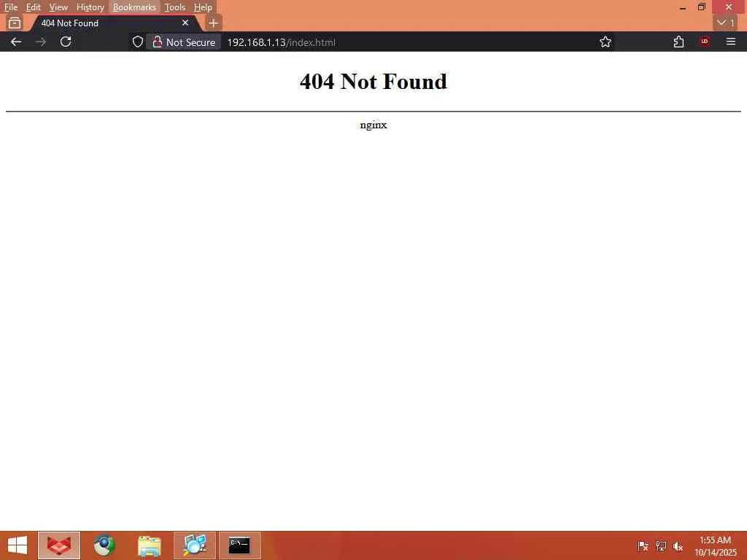This screenshot has width=747, height=560.
Task: Open Action Center flag icon
Action: pos(643,546)
